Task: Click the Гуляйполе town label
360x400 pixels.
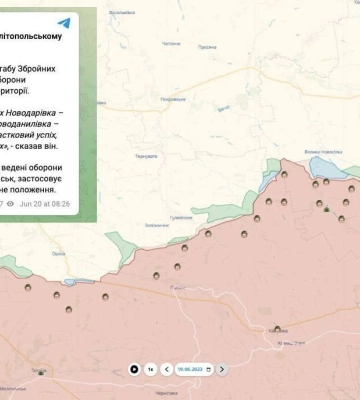Action: [181, 218]
